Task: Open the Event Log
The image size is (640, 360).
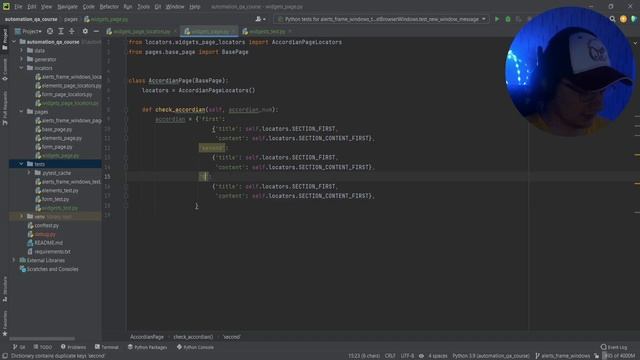Action: 614,347
